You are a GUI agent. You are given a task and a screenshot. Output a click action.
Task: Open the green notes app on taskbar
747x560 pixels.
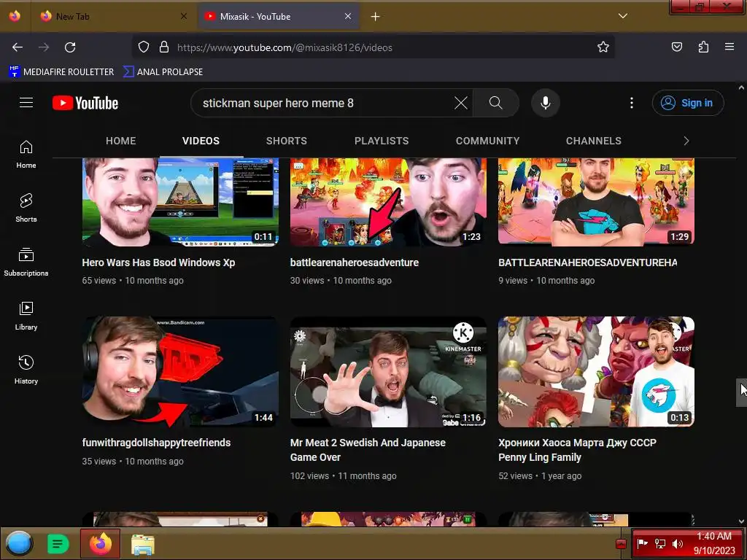coord(58,543)
